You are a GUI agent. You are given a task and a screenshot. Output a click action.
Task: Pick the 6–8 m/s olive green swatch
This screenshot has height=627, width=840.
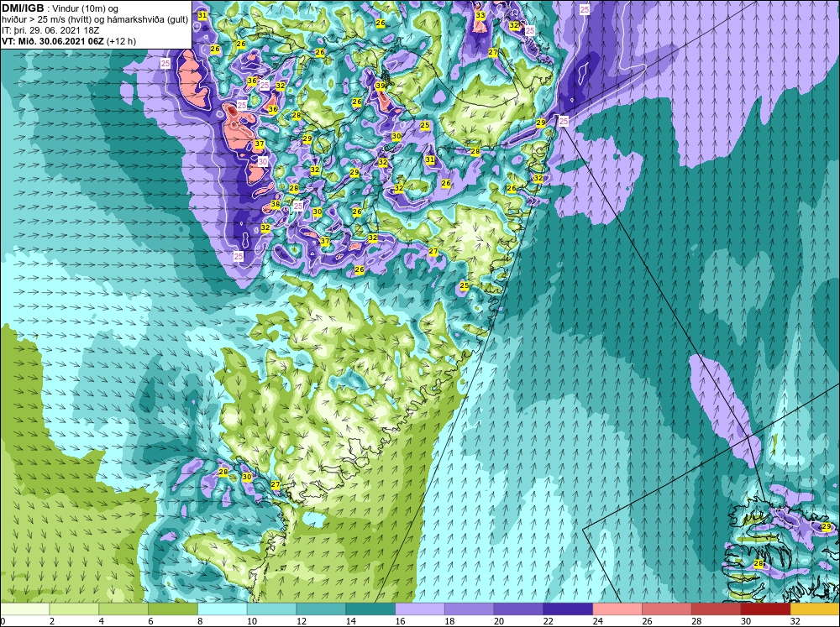pos(173,609)
